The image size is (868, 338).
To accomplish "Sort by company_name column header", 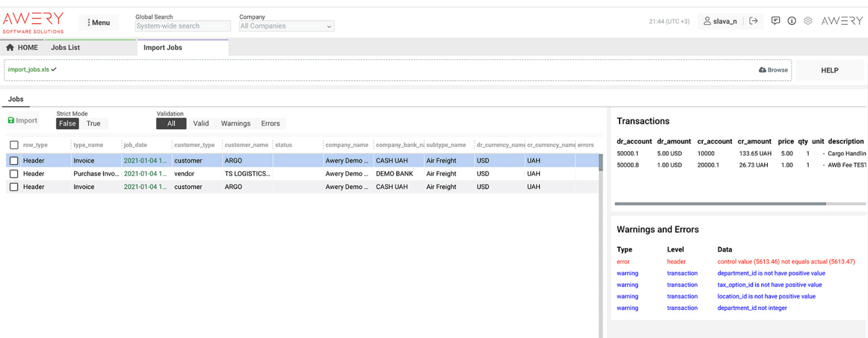I will [x=347, y=145].
